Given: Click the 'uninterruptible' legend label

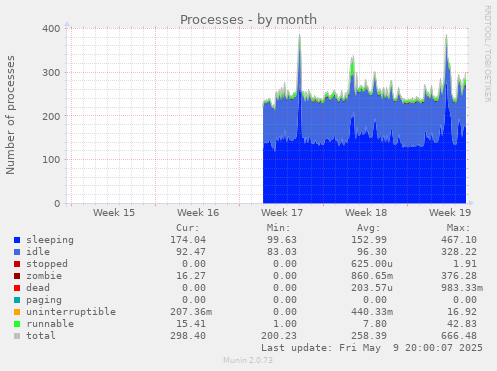Looking at the screenshot, I should (71, 312).
